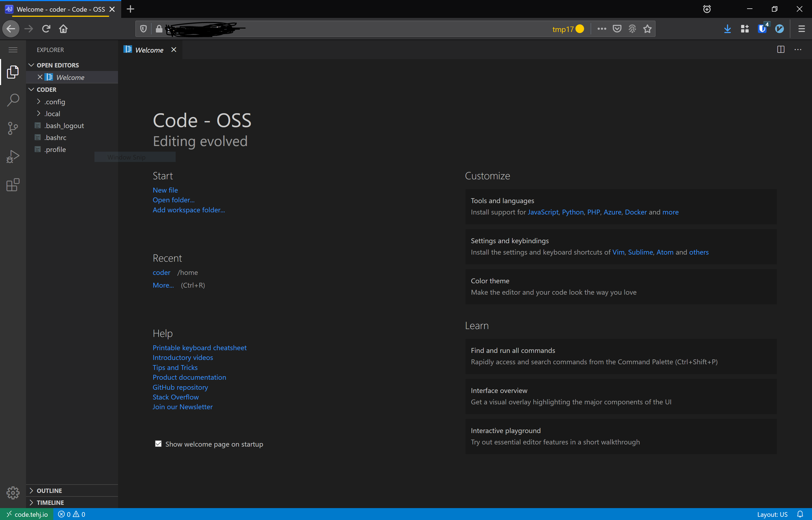Open the Printable keyboard cheatsheet link

click(199, 348)
